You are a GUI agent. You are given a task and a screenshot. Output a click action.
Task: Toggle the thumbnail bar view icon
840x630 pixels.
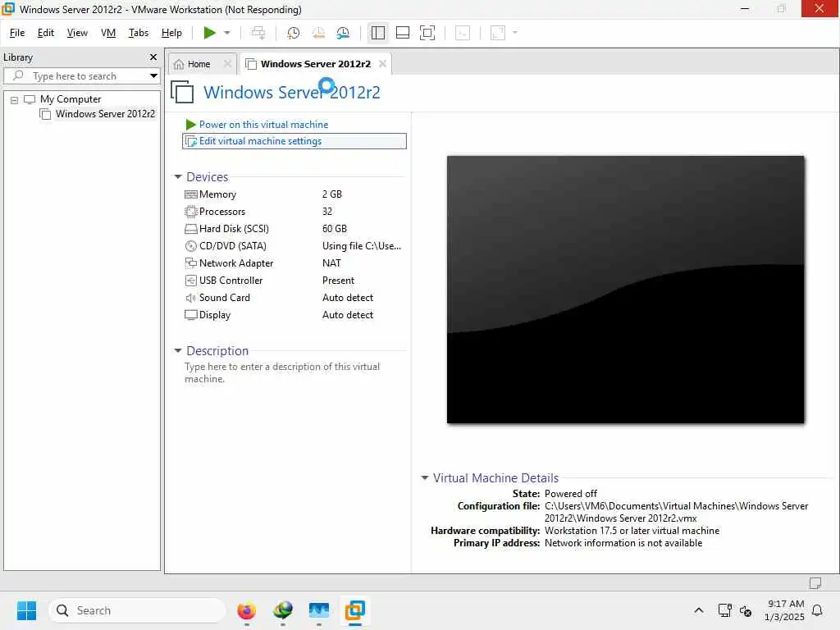402,33
